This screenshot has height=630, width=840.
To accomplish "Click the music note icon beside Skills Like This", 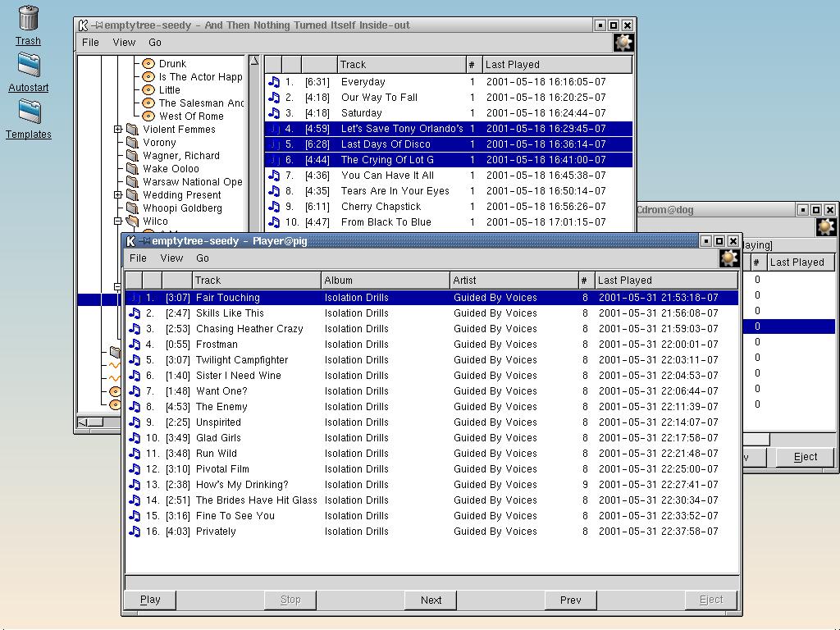I will (x=135, y=313).
